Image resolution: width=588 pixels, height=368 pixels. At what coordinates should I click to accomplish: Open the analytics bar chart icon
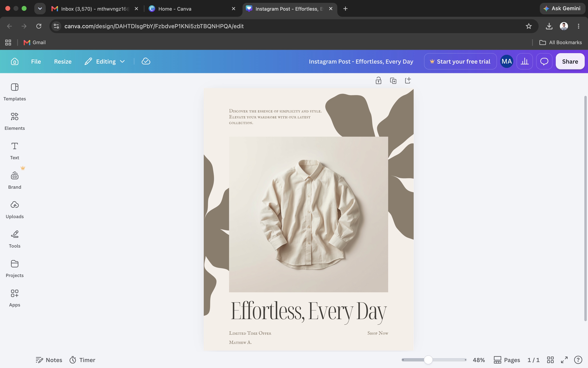(x=525, y=61)
